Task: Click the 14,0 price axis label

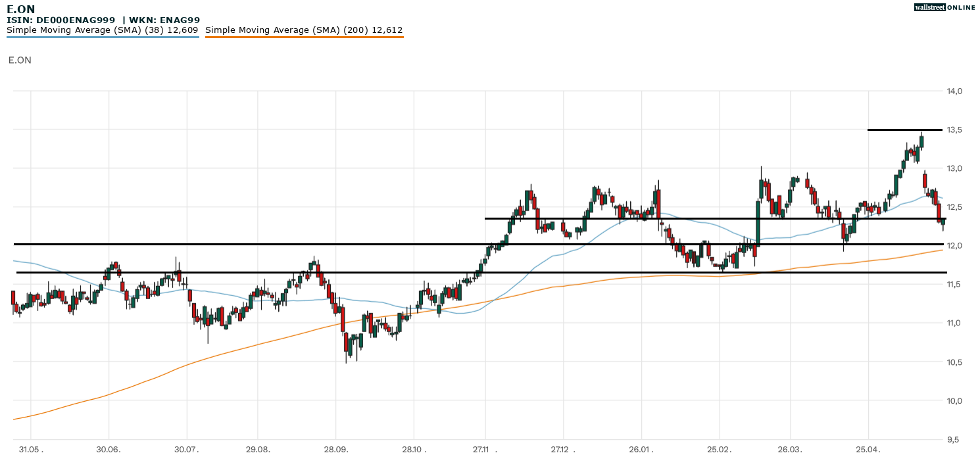Action: tap(954, 91)
